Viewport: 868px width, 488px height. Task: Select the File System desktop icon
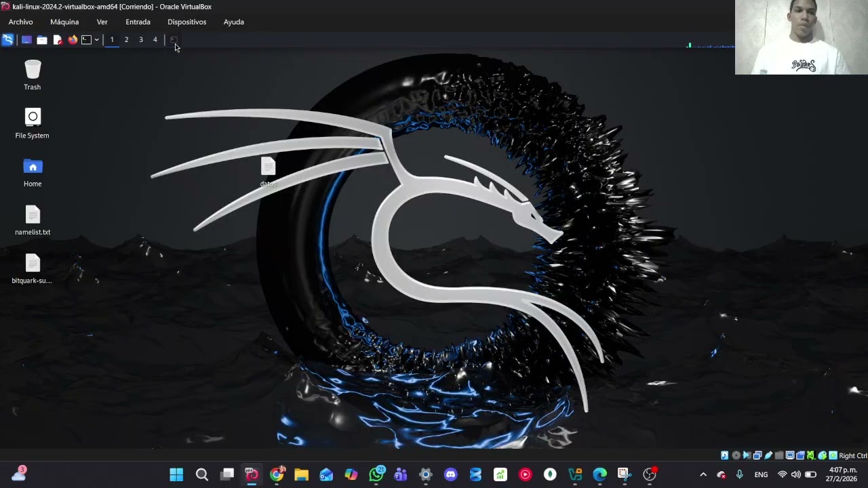(33, 123)
